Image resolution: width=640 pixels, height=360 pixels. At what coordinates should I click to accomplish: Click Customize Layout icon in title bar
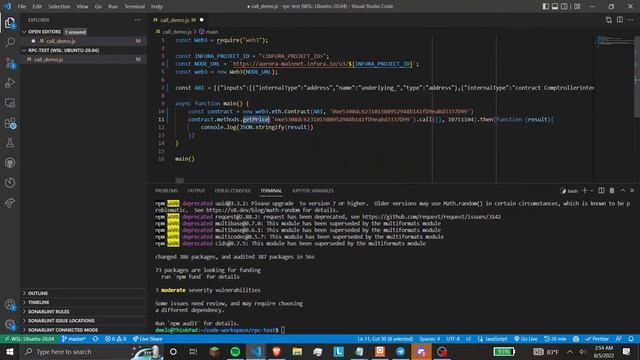tap(577, 7)
